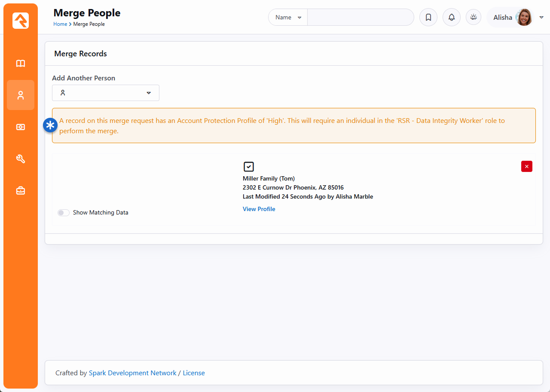Open the Intranet book icon menu

pyautogui.click(x=21, y=64)
